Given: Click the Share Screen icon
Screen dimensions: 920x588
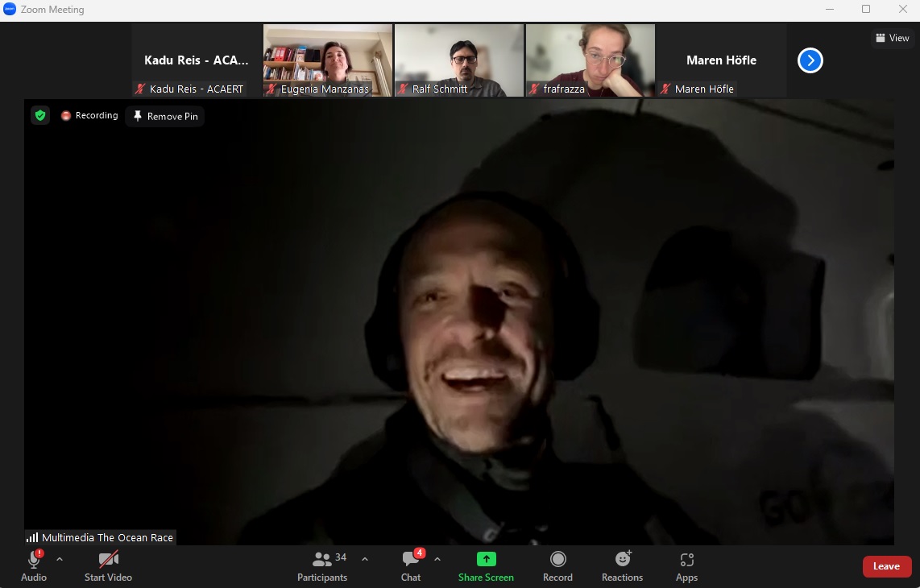Looking at the screenshot, I should (x=486, y=559).
